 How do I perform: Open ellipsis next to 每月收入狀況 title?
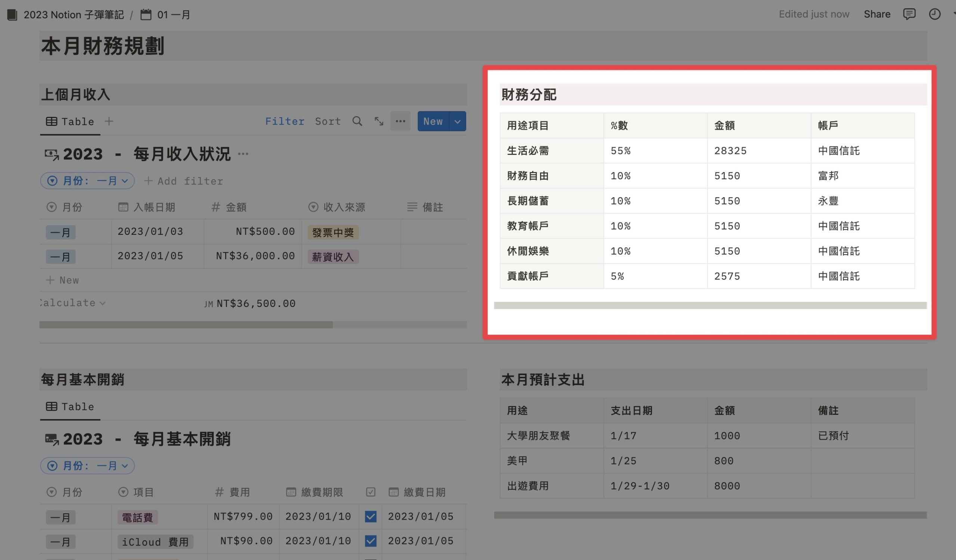pos(243,154)
